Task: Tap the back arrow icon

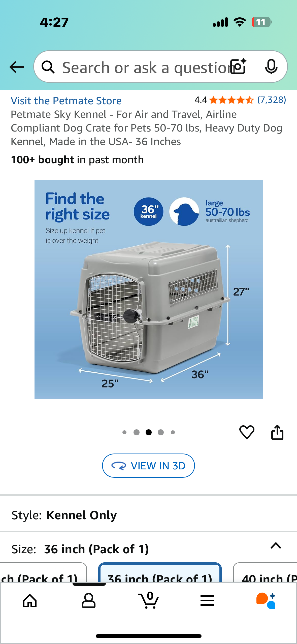Action: point(17,67)
